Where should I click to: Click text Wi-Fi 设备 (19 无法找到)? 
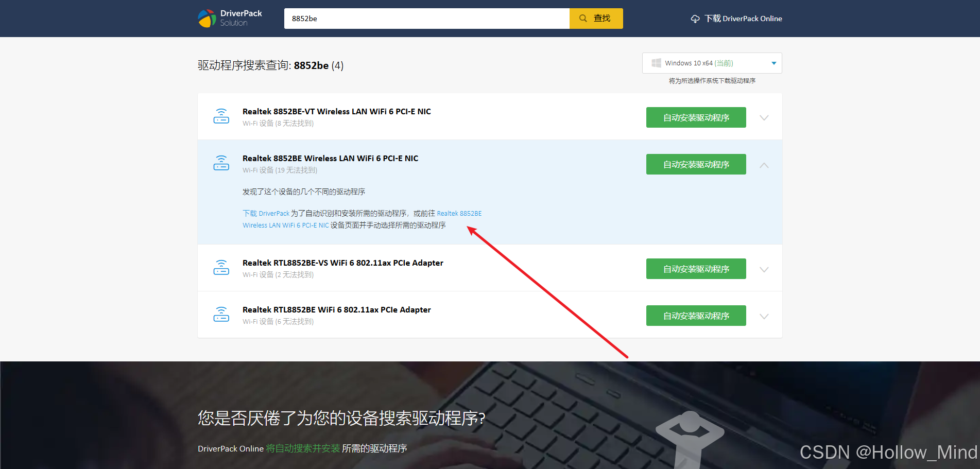pos(280,170)
